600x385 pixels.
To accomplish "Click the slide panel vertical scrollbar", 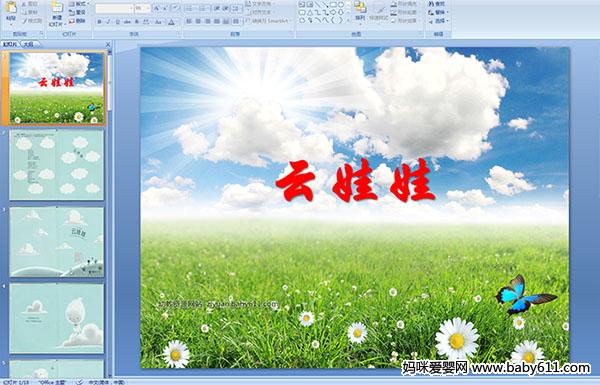I will coord(110,213).
